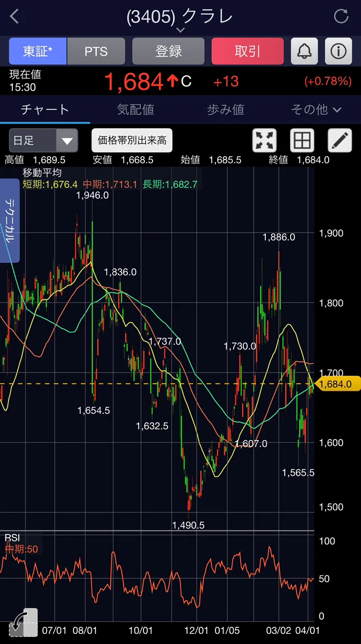Screen dimensions: 361x644
Task: Tap the 1,946.0 high price label
Action: tap(92, 195)
